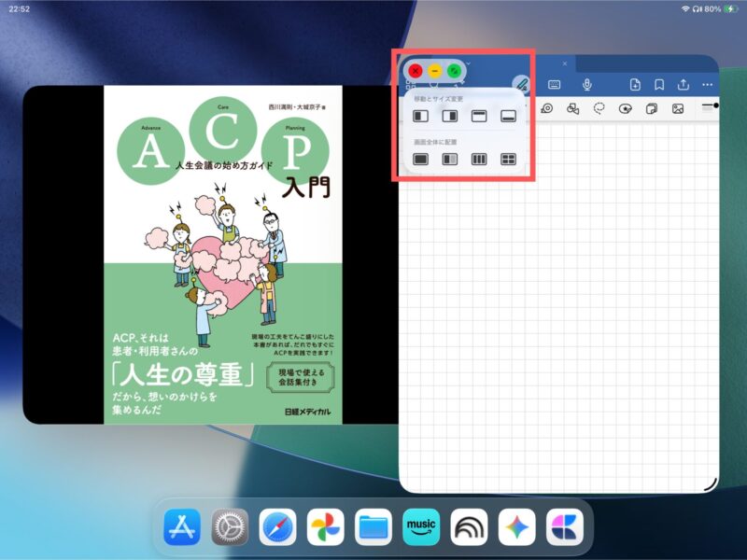Tile window to the left half
The height and width of the screenshot is (560, 747).
click(421, 116)
